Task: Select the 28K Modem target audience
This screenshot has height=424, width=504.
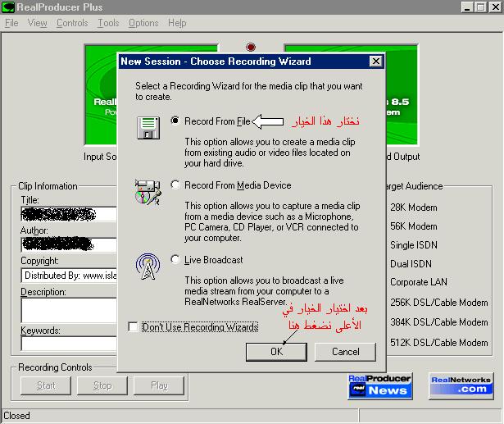Action: pos(414,207)
